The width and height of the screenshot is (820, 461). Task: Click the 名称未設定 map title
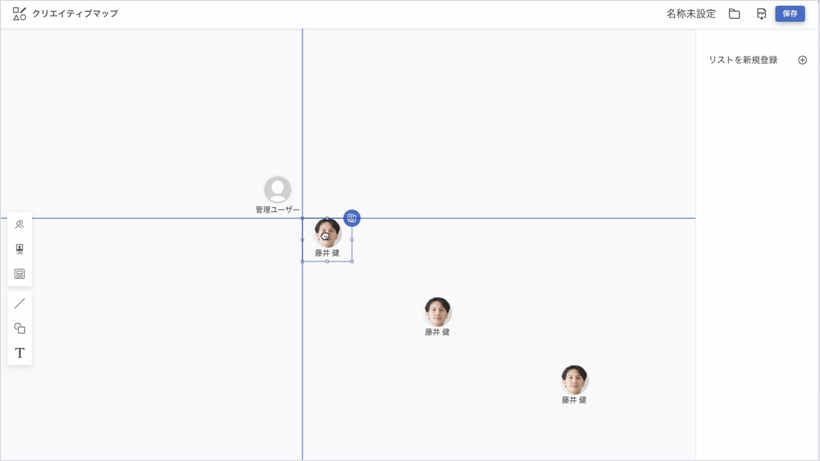pyautogui.click(x=691, y=14)
